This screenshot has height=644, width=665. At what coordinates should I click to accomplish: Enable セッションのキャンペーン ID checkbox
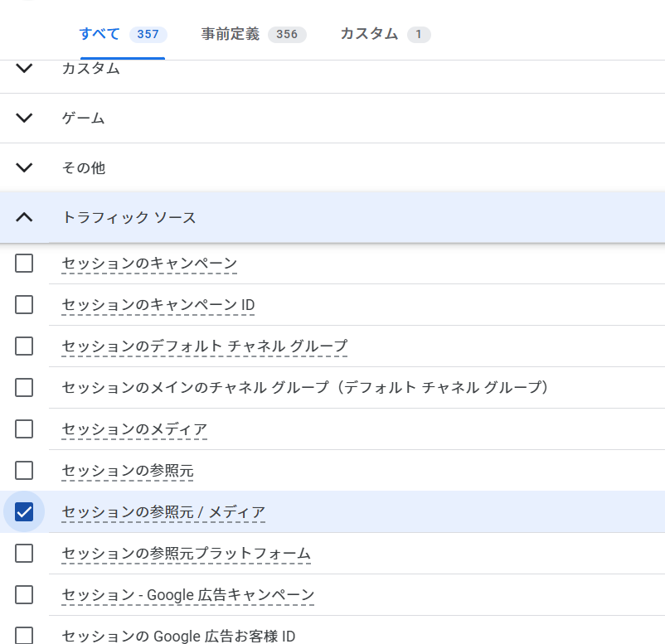click(x=24, y=305)
